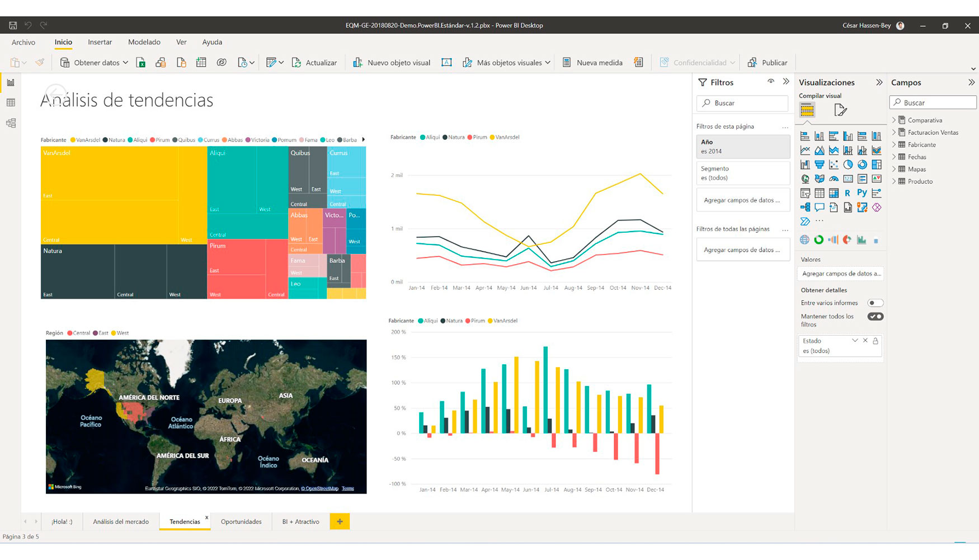
Task: Add an R script visual
Action: point(848,193)
